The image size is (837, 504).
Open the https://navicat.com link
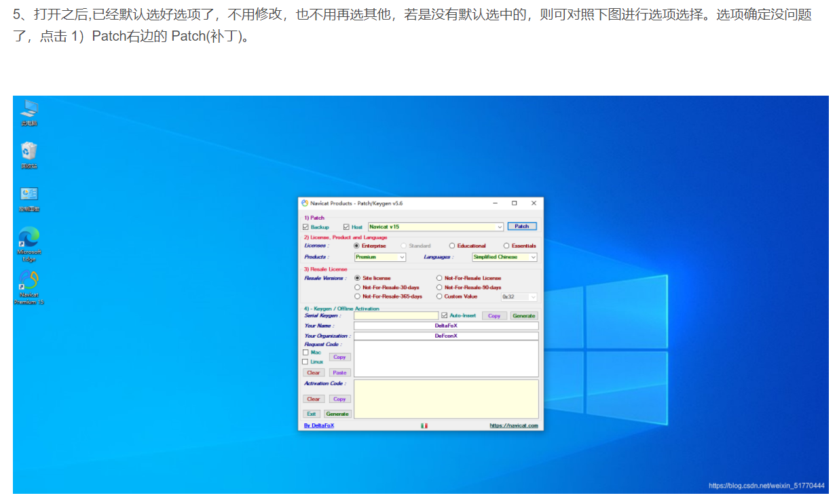tap(514, 425)
